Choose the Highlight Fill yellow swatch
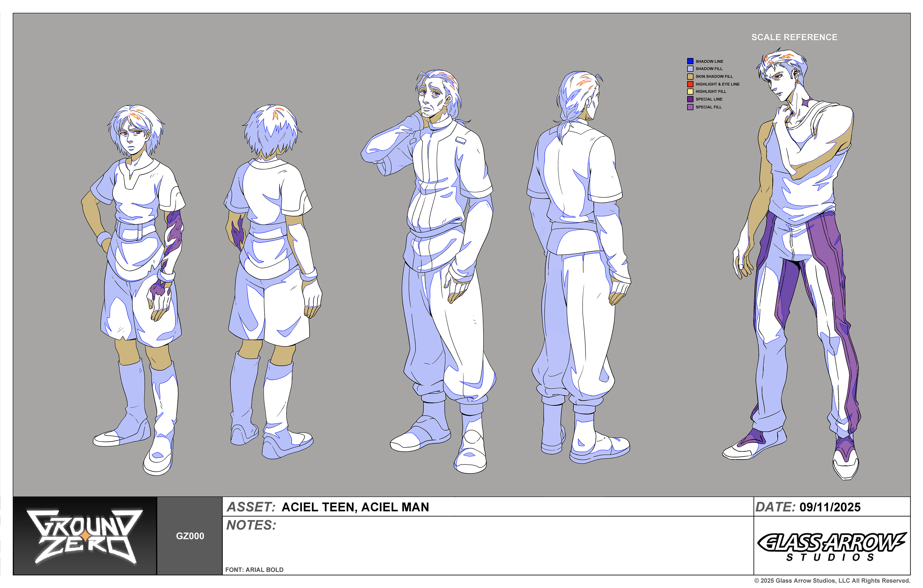Image resolution: width=923 pixels, height=588 pixels. point(690,92)
